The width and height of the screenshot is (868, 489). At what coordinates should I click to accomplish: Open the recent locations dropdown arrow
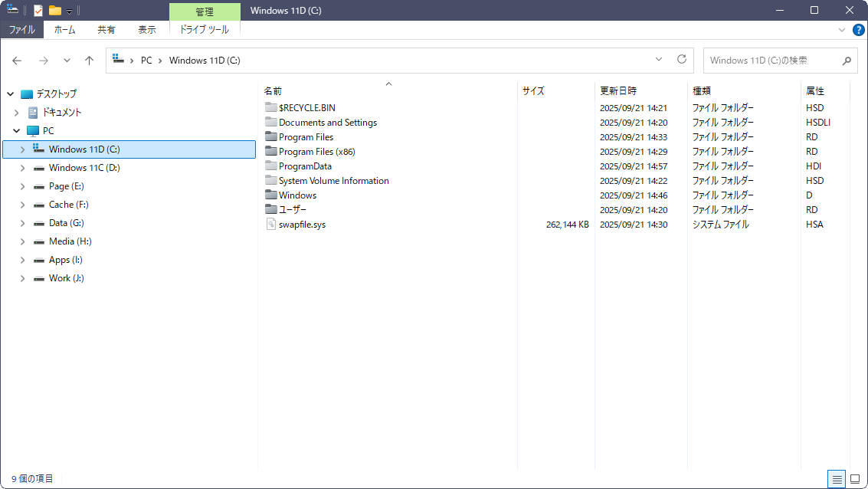point(67,61)
